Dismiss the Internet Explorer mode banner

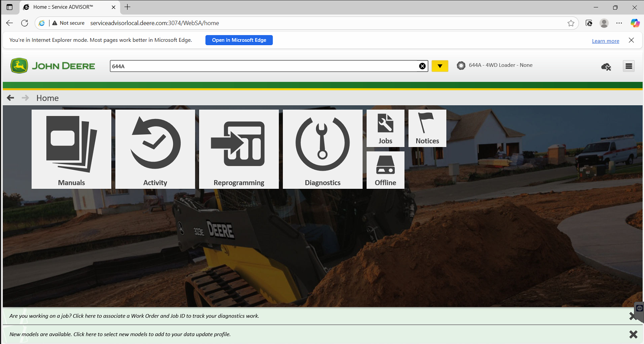point(631,40)
